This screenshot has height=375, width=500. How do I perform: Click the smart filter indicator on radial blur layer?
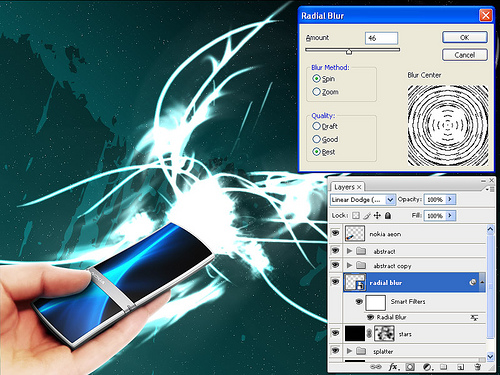pyautogui.click(x=473, y=283)
